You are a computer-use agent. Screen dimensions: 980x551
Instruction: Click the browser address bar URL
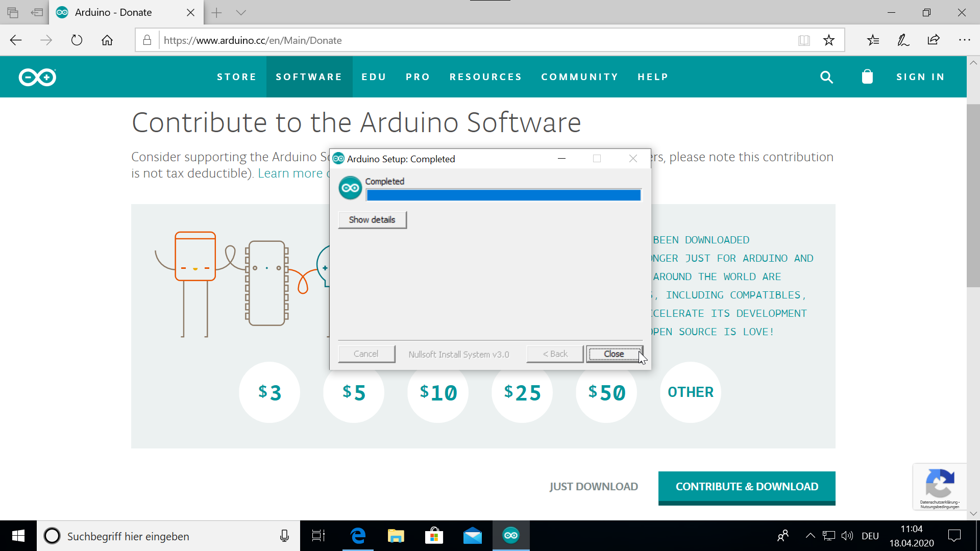click(253, 40)
